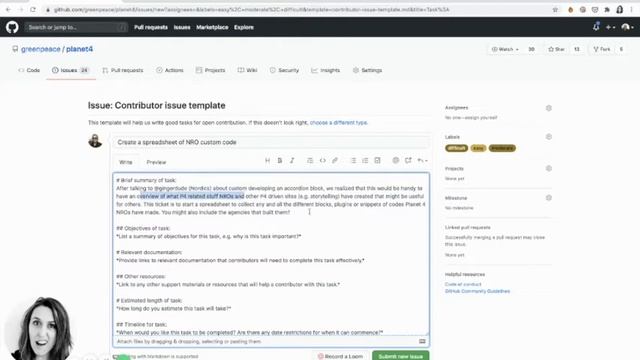Screen dimensions: 640x360
Task: Open the planet4 repository link
Action: 80,49
